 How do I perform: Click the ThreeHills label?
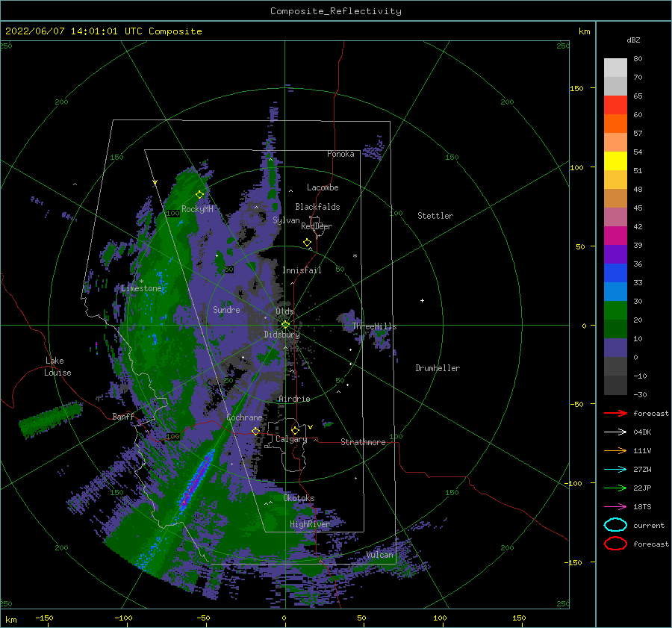coord(374,326)
